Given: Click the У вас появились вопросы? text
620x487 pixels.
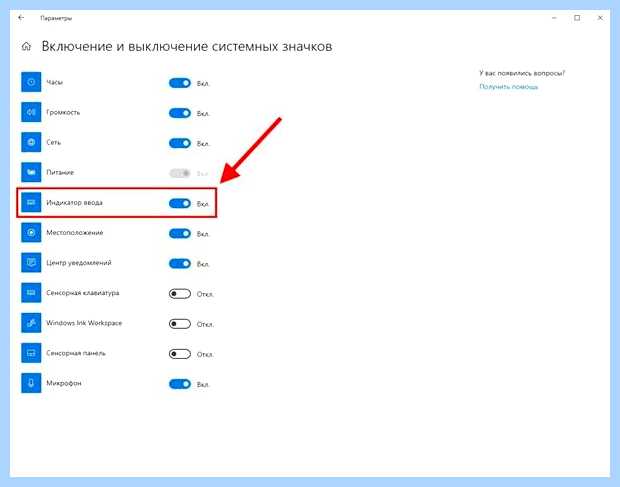Looking at the screenshot, I should (522, 73).
